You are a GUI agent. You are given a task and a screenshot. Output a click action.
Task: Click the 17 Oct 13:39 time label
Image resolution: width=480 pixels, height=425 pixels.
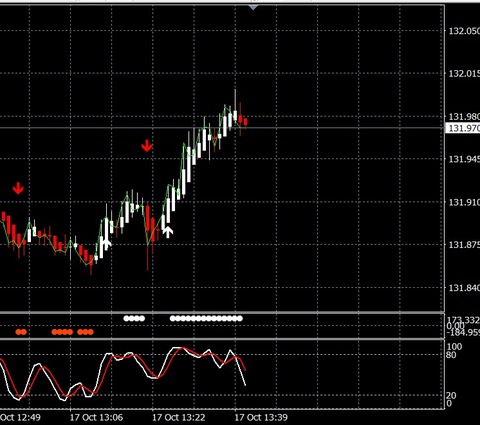(x=261, y=417)
